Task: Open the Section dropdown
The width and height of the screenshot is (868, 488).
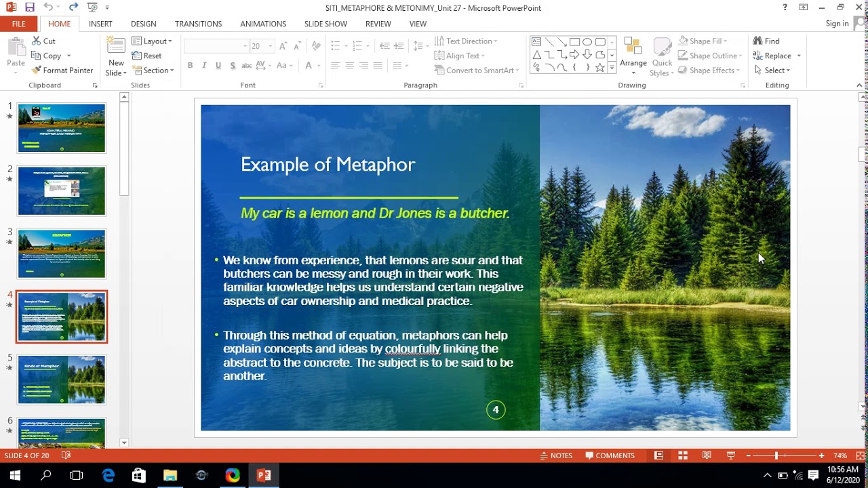Action: (x=153, y=70)
